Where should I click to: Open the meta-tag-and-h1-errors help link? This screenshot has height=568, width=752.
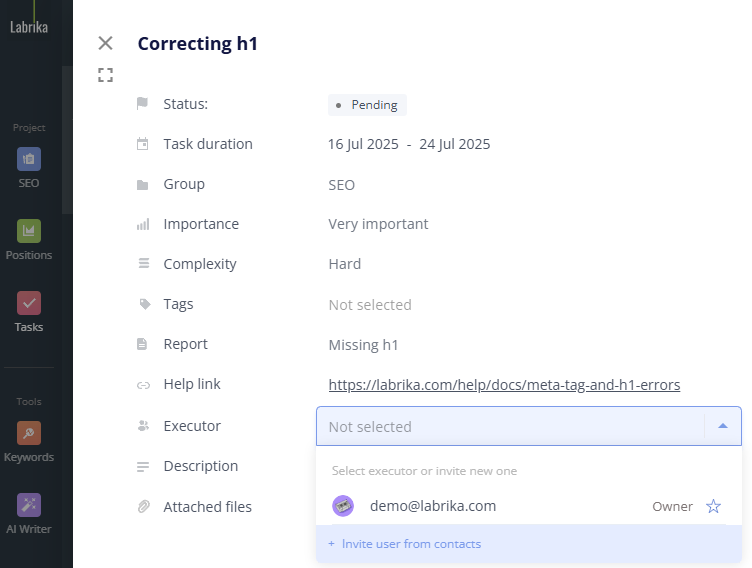pos(504,385)
